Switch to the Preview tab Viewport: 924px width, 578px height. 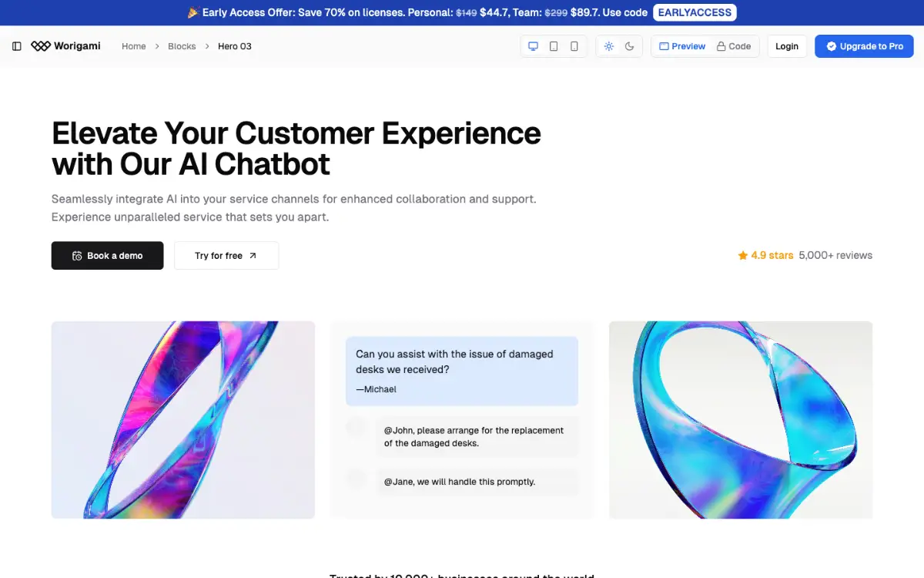682,46
